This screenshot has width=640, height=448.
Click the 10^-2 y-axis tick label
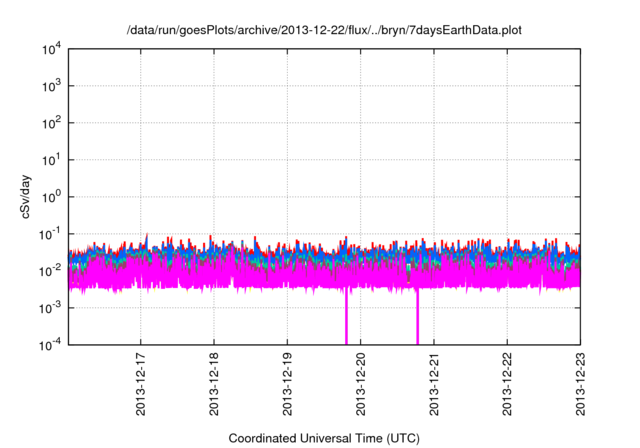point(50,271)
